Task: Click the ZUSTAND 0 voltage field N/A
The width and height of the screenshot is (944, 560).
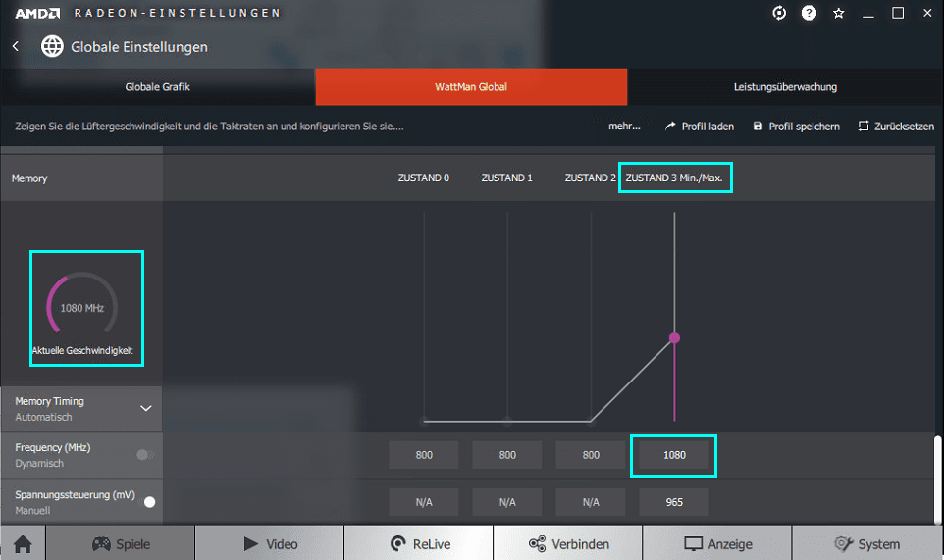Action: coord(424,502)
